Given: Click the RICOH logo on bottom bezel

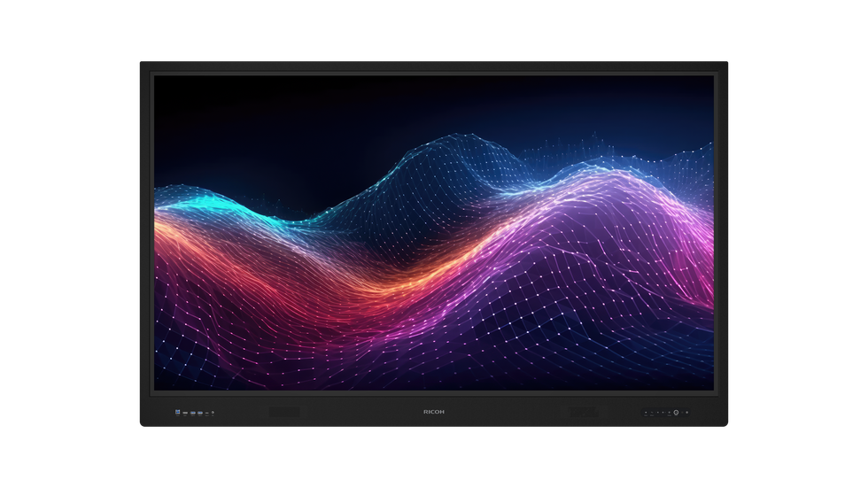Looking at the screenshot, I should coord(434,412).
